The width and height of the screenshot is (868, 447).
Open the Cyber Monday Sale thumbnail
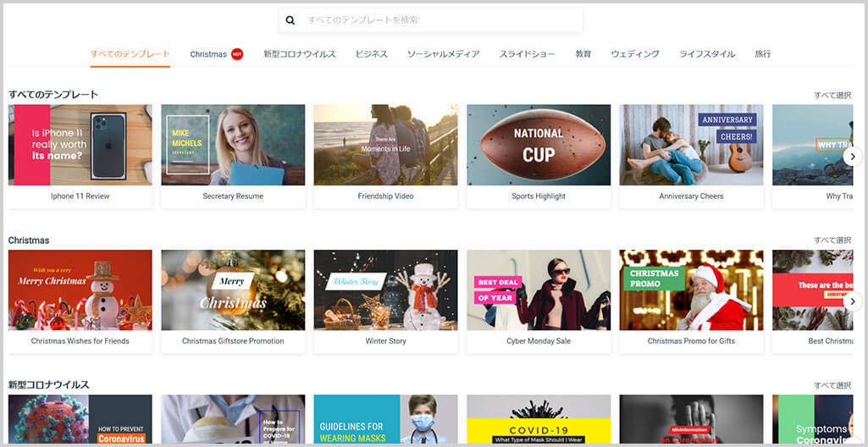click(539, 290)
